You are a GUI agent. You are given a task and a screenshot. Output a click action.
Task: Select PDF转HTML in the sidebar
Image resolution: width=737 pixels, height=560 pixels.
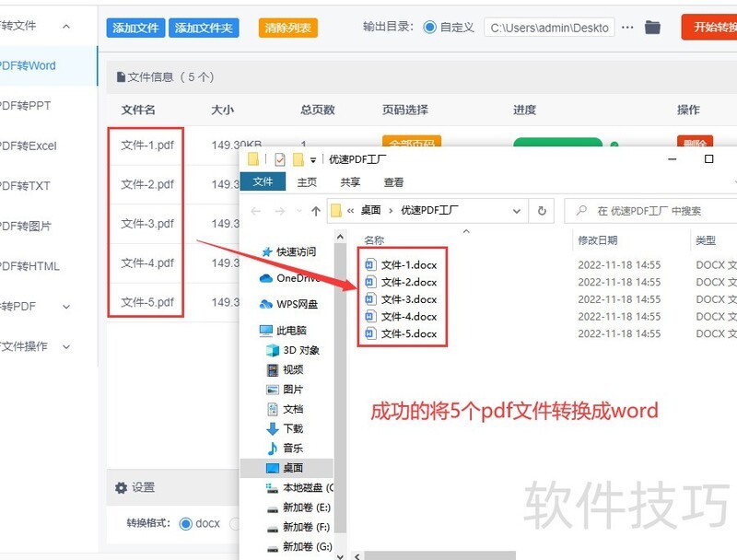[30, 266]
